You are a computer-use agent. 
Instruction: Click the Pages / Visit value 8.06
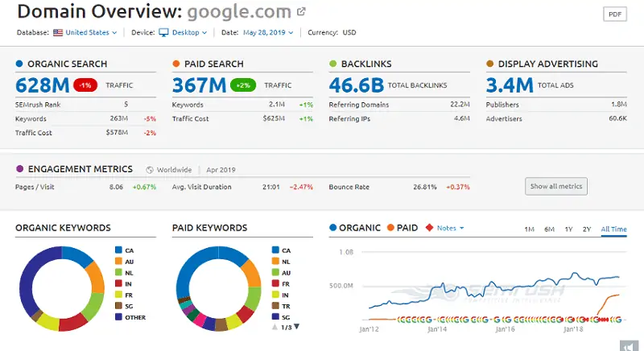[116, 187]
